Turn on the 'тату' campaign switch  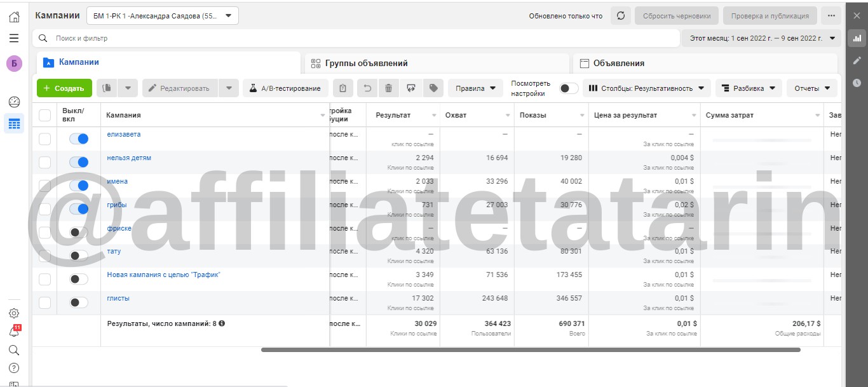point(79,255)
